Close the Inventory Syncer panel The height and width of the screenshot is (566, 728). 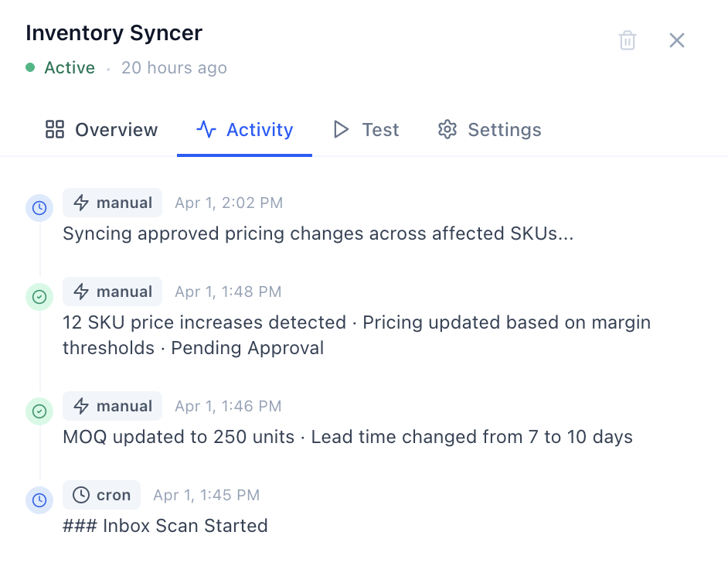point(677,40)
